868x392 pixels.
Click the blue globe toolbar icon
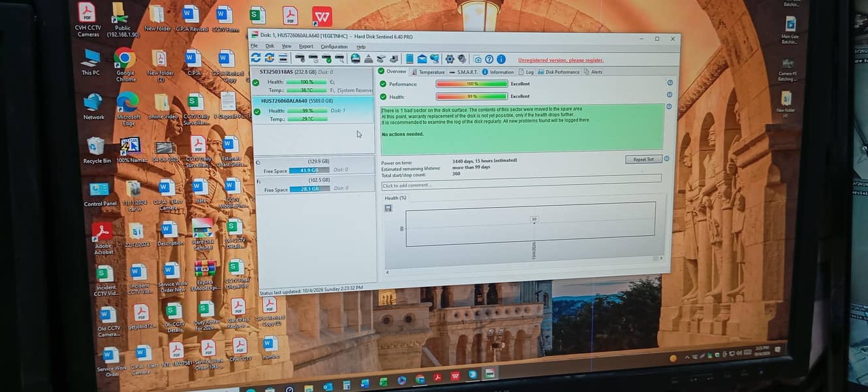355,58
